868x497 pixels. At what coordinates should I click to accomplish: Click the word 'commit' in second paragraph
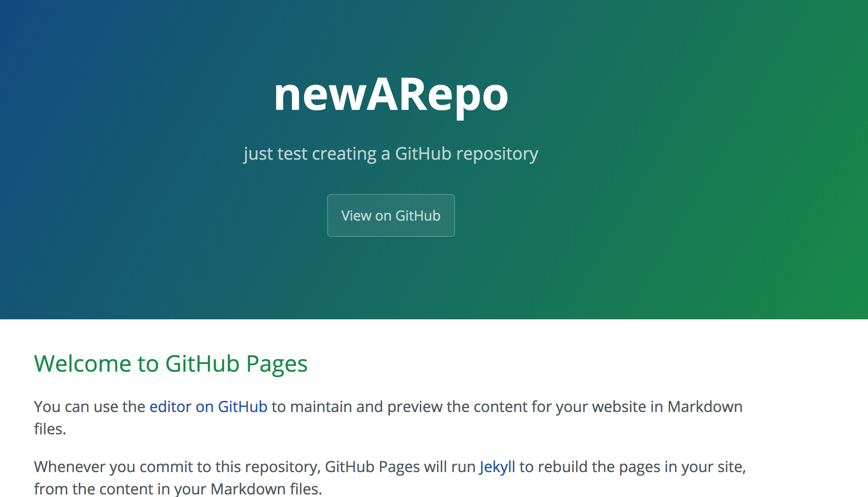(x=166, y=467)
